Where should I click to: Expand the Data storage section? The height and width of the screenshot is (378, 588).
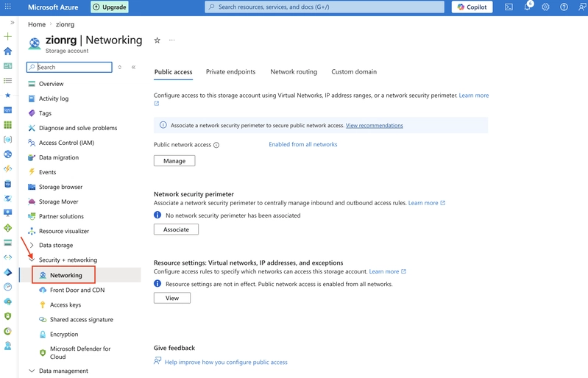tap(32, 246)
